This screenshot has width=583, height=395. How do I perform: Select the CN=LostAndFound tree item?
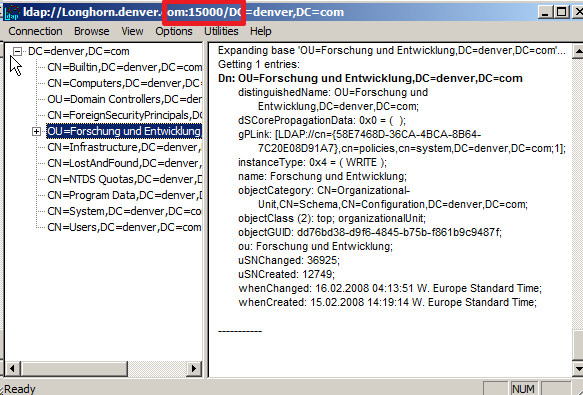pyautogui.click(x=125, y=163)
